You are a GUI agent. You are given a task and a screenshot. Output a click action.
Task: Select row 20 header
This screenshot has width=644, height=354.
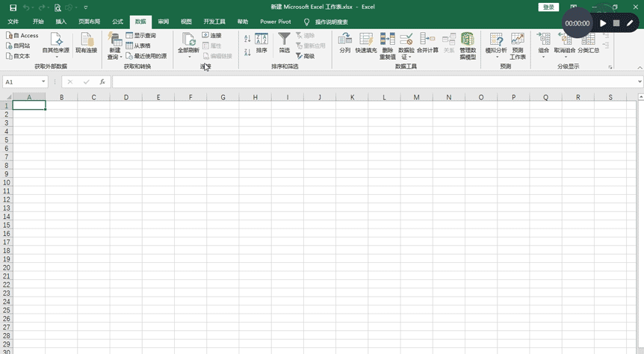tap(6, 268)
